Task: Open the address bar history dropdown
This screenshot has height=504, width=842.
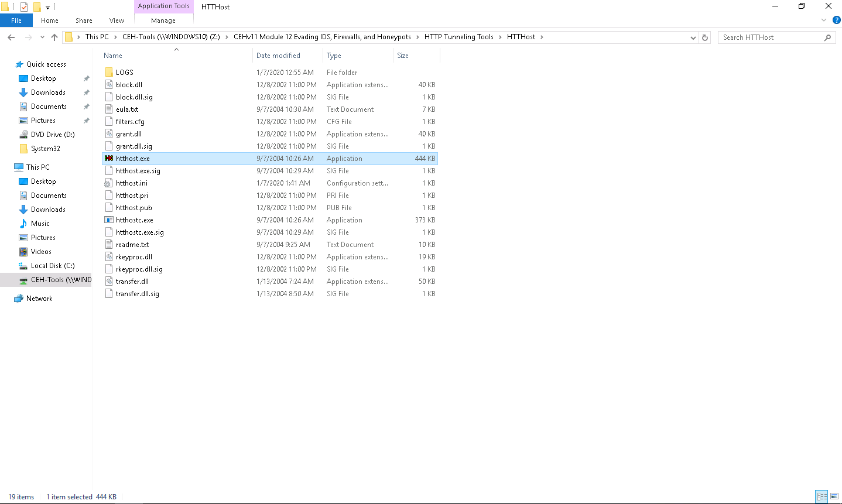Action: pyautogui.click(x=693, y=37)
